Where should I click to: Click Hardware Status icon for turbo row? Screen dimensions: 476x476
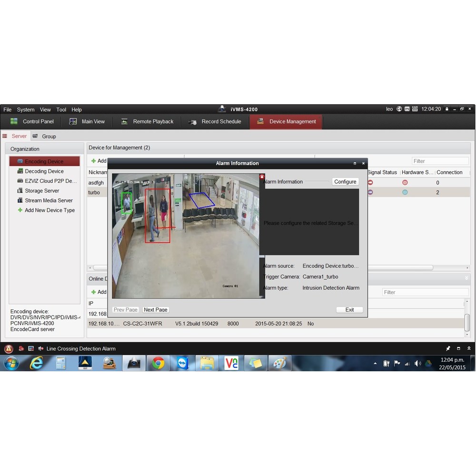pos(405,192)
